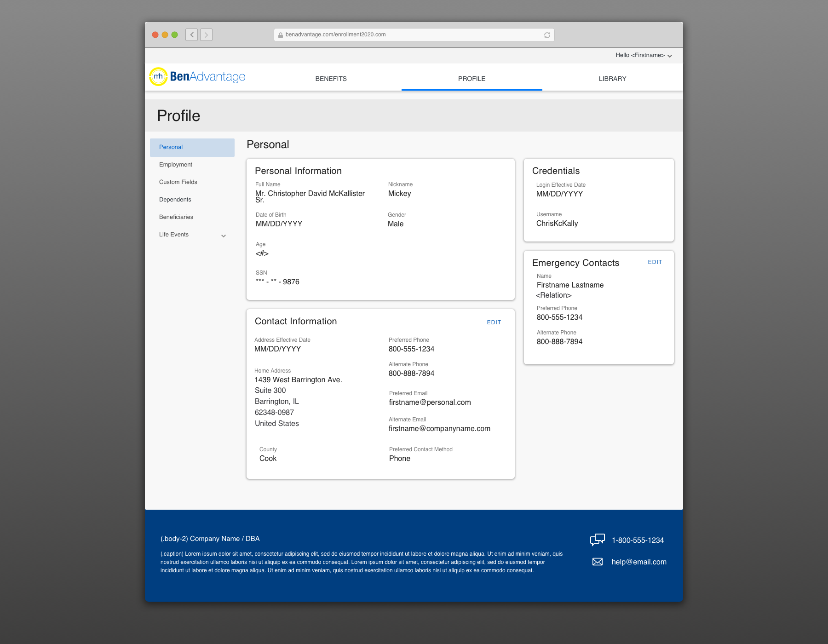Click the county value Cook
The image size is (828, 644).
(268, 459)
